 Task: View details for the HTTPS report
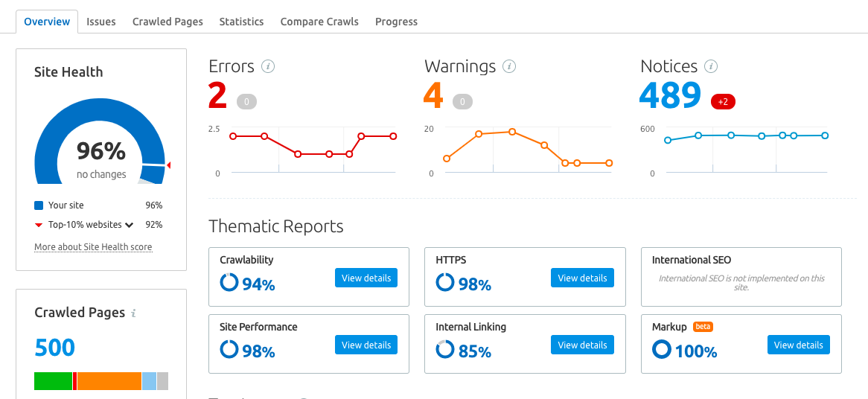(582, 278)
